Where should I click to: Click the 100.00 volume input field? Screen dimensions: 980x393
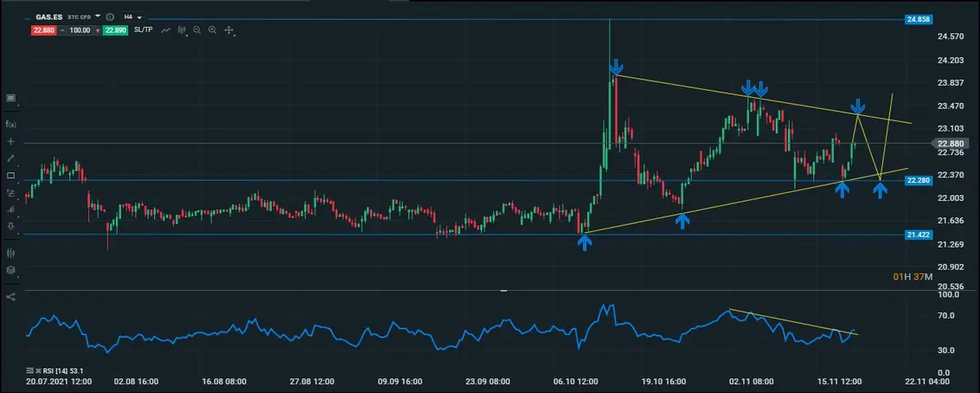pos(79,30)
